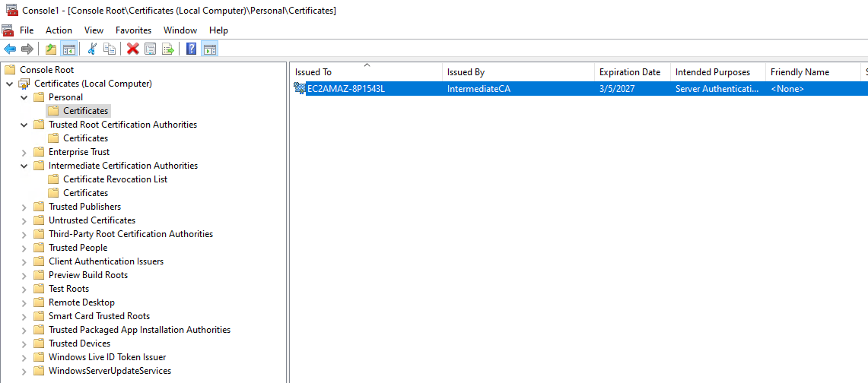This screenshot has height=383, width=868.
Task: Open the Help toolbar icon
Action: [191, 49]
